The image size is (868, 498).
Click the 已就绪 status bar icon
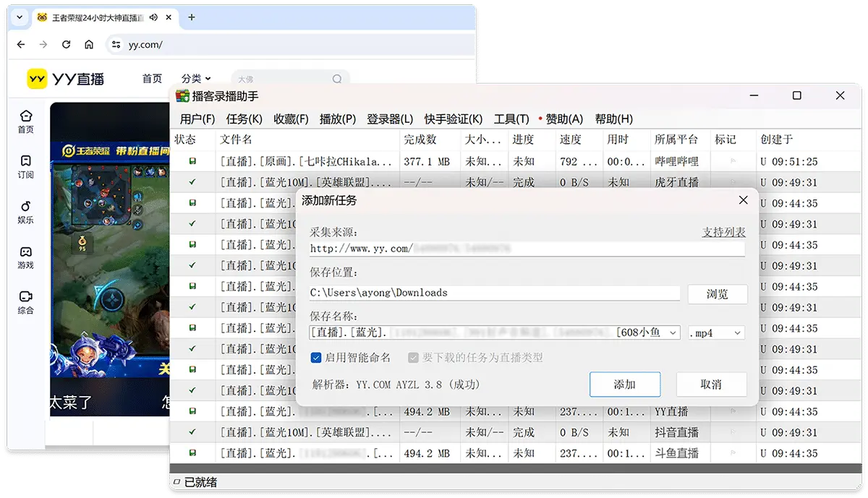click(176, 482)
